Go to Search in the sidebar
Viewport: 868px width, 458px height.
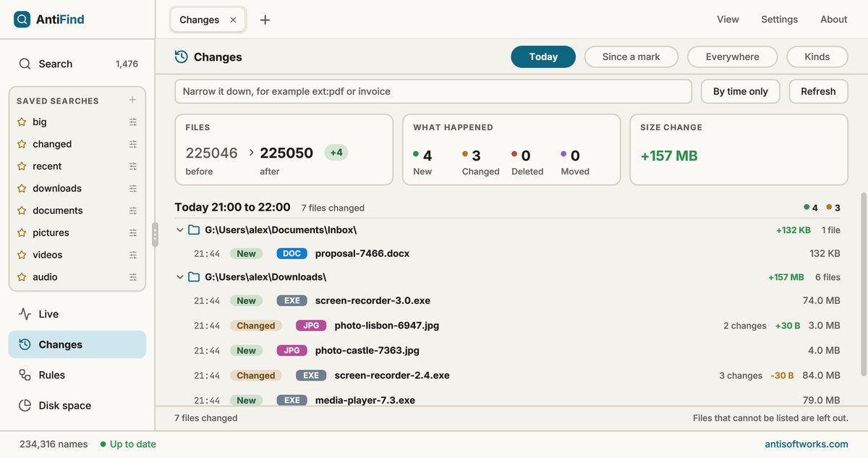pos(77,64)
